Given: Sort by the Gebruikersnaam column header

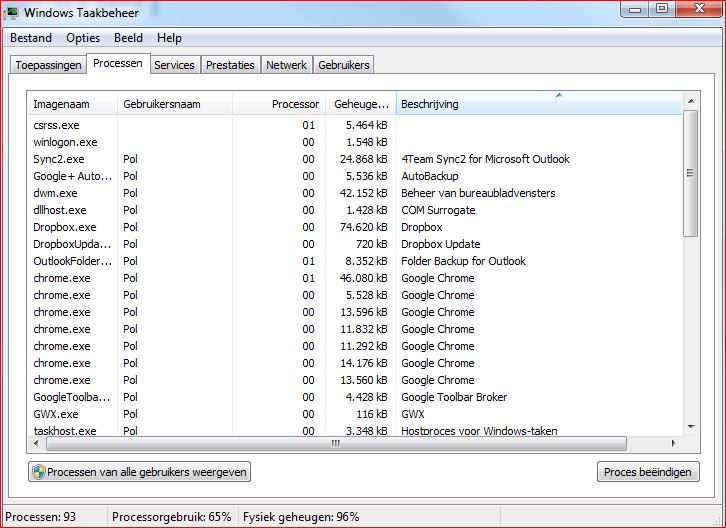Looking at the screenshot, I should click(x=174, y=104).
